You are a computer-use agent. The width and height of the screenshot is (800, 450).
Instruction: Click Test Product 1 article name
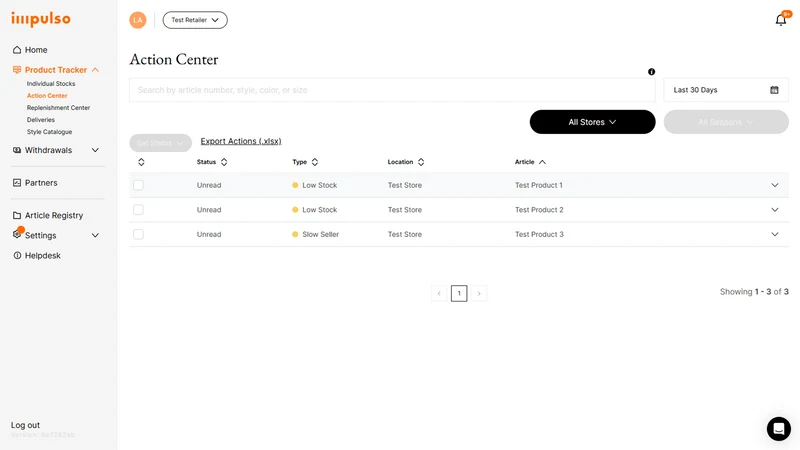[539, 185]
